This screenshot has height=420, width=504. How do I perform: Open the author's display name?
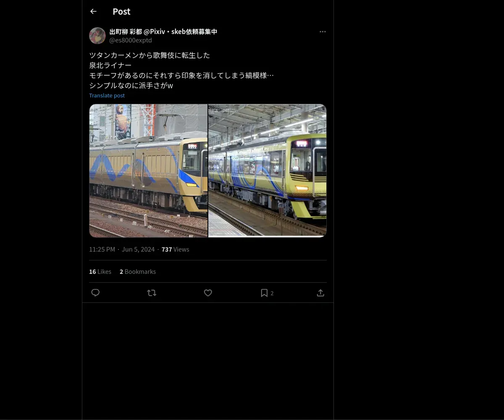click(x=163, y=31)
